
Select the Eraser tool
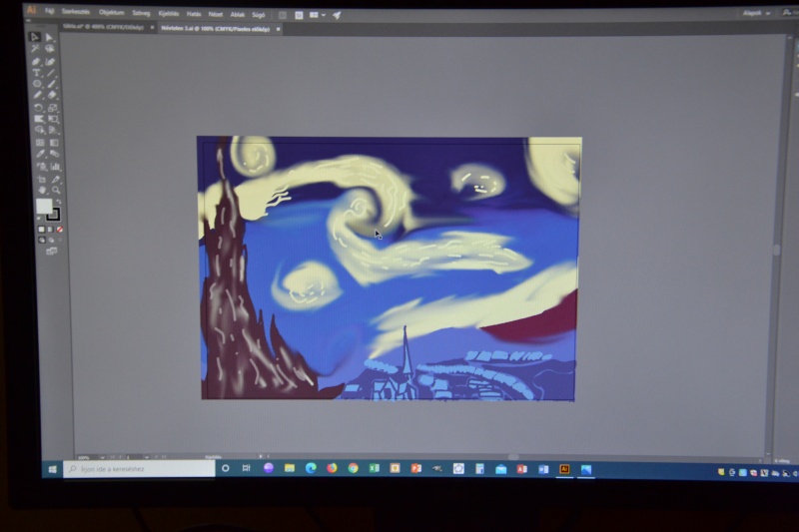(52, 95)
